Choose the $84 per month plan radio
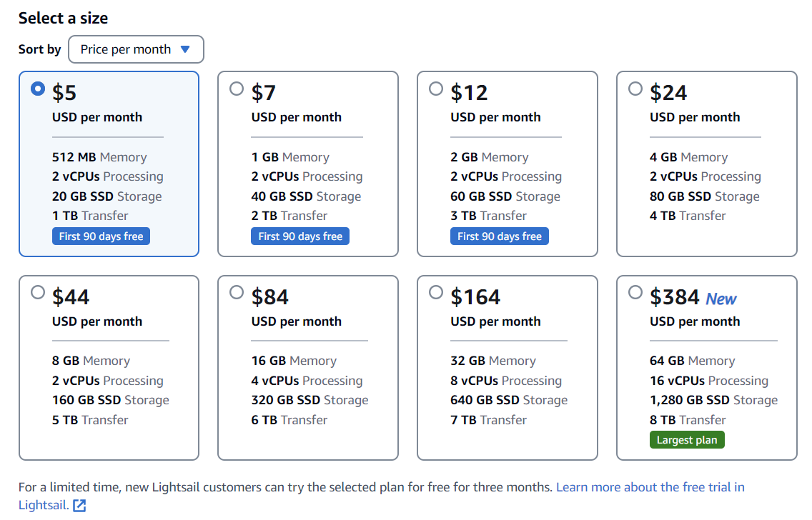Image resolution: width=812 pixels, height=520 pixels. (x=237, y=292)
